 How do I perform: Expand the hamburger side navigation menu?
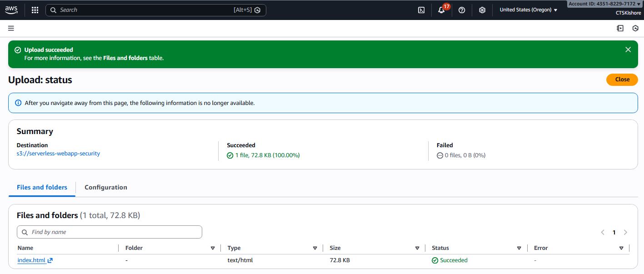pyautogui.click(x=11, y=28)
